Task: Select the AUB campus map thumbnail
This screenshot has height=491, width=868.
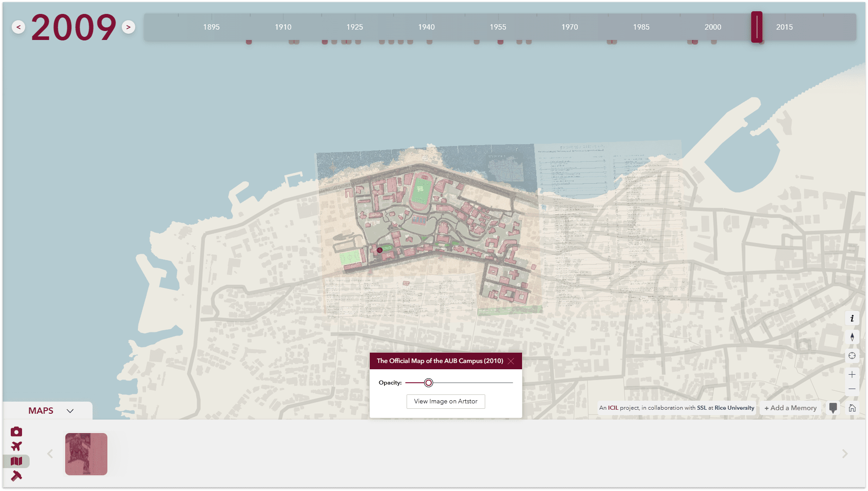Action: coord(86,454)
